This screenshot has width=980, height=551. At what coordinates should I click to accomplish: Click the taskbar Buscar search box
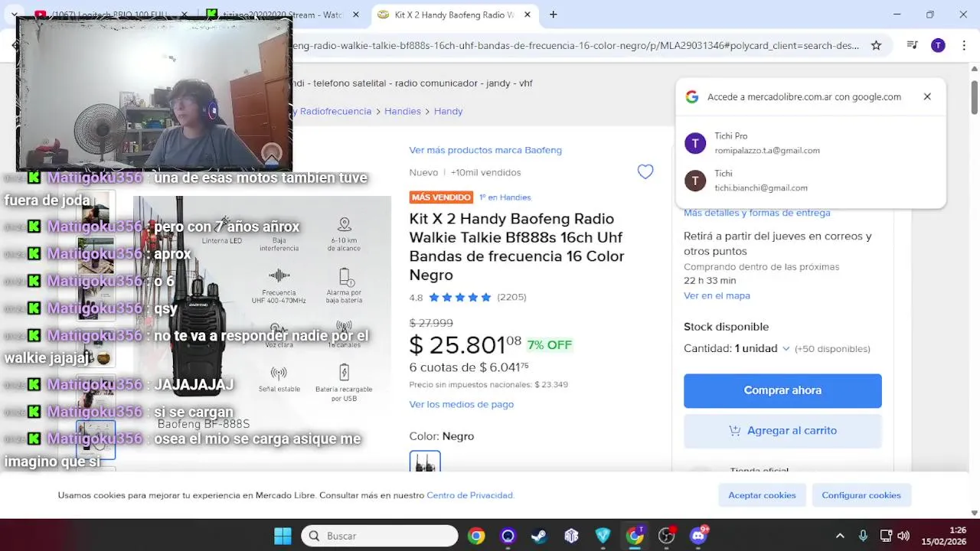tap(380, 536)
